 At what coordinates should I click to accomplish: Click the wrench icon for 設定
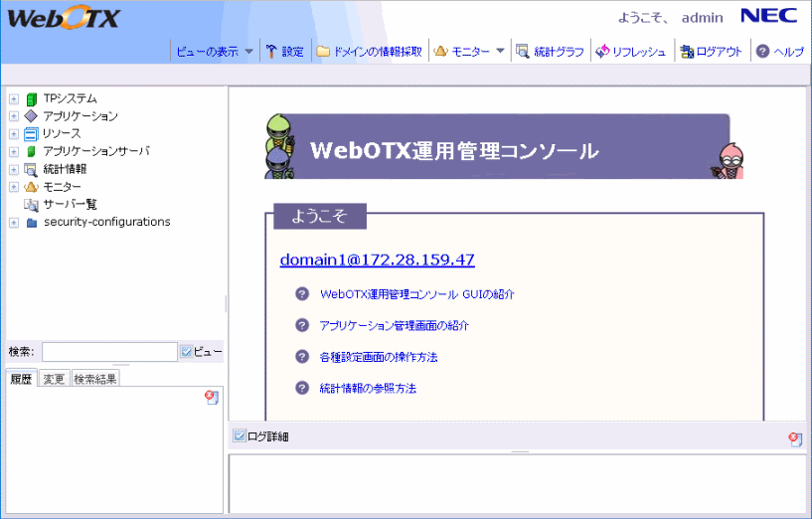[x=271, y=52]
